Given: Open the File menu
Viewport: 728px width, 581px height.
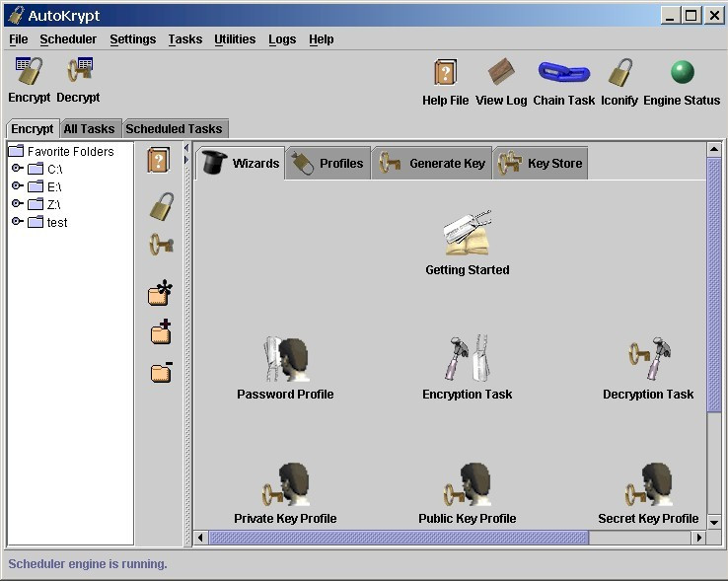Looking at the screenshot, I should click(x=19, y=39).
